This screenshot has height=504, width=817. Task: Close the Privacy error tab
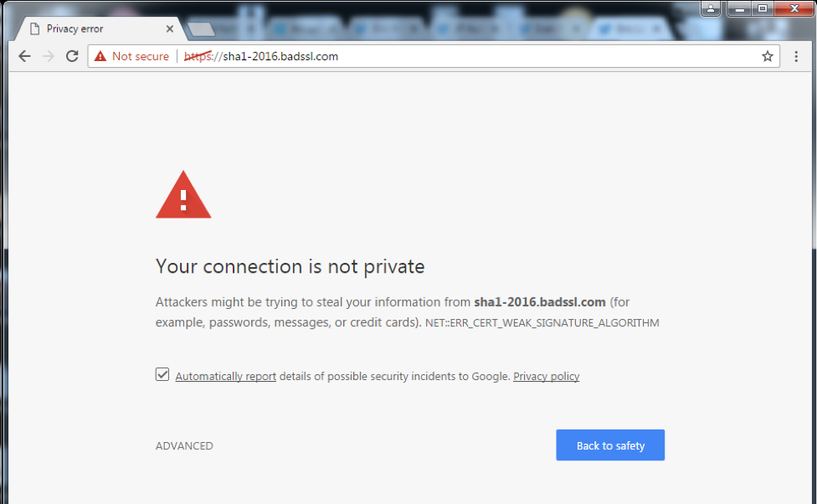(170, 28)
